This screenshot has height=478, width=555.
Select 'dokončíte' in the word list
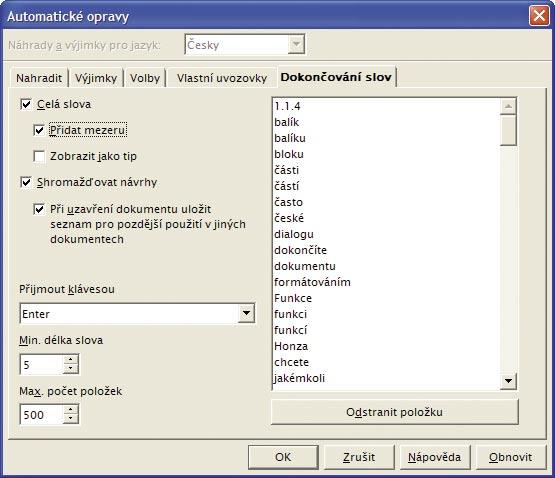coord(387,250)
